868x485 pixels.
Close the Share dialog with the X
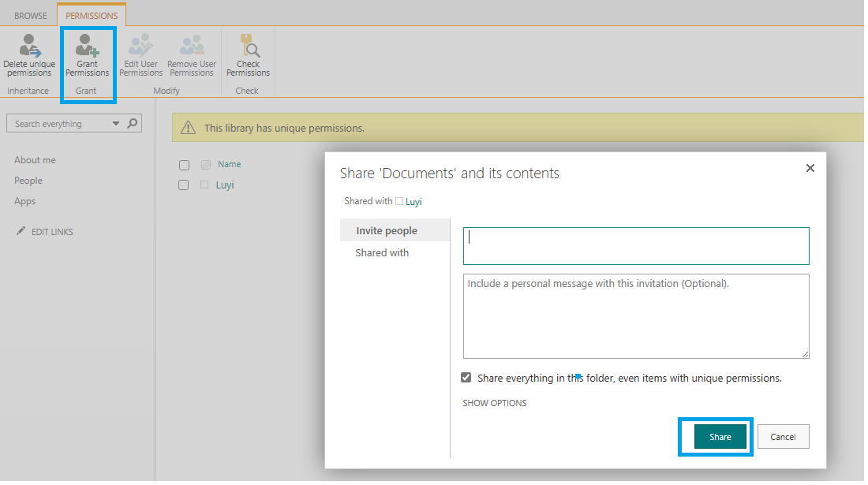coord(810,168)
